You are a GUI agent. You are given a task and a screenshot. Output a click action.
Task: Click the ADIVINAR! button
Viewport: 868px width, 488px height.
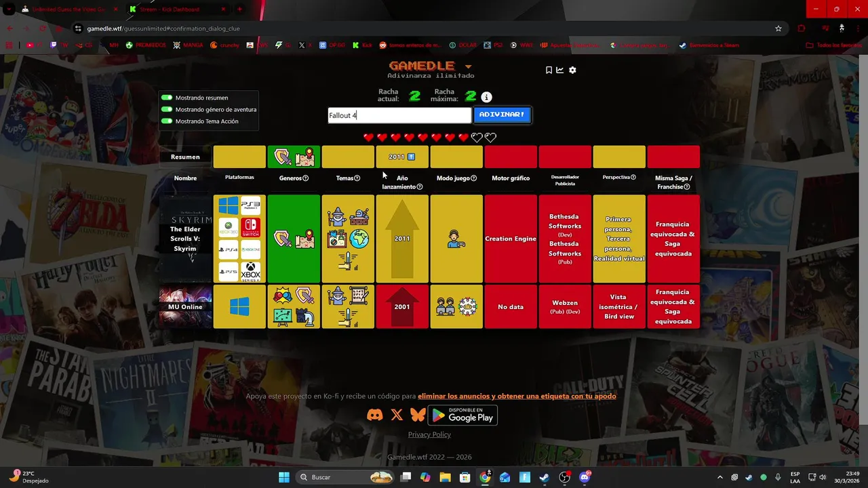502,115
